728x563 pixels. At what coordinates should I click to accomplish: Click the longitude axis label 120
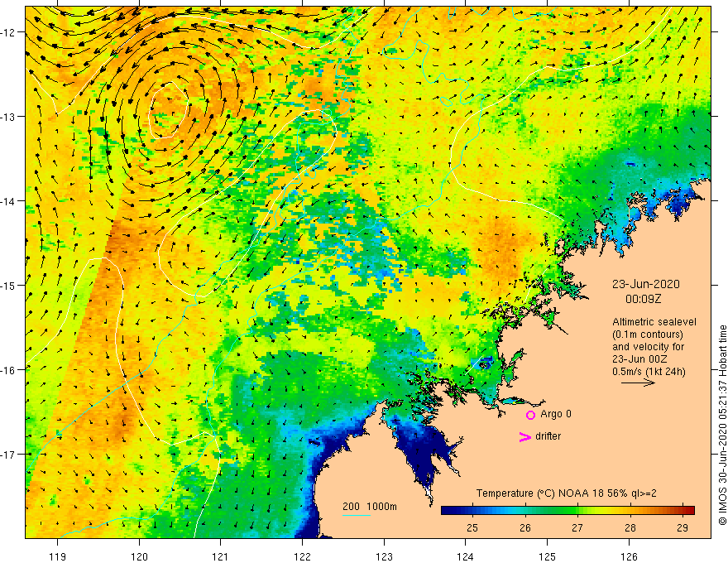click(139, 556)
